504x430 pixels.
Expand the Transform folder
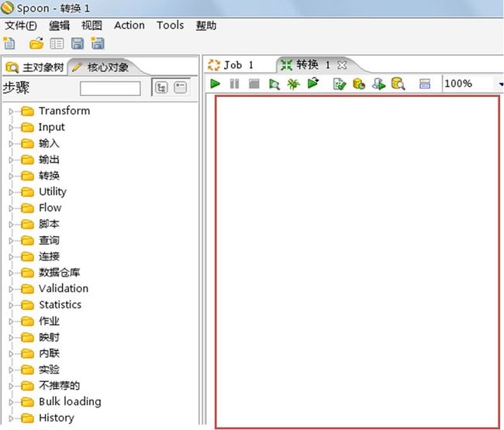click(11, 112)
